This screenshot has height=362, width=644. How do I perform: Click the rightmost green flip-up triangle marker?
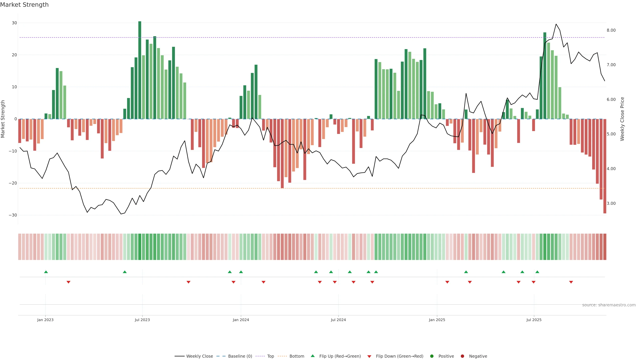[537, 272]
